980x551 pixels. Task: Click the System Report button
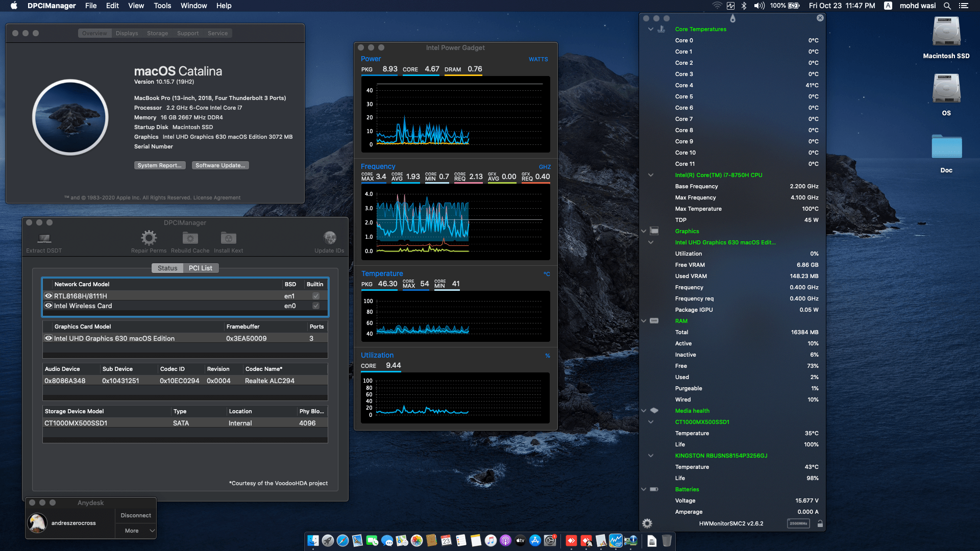click(160, 165)
